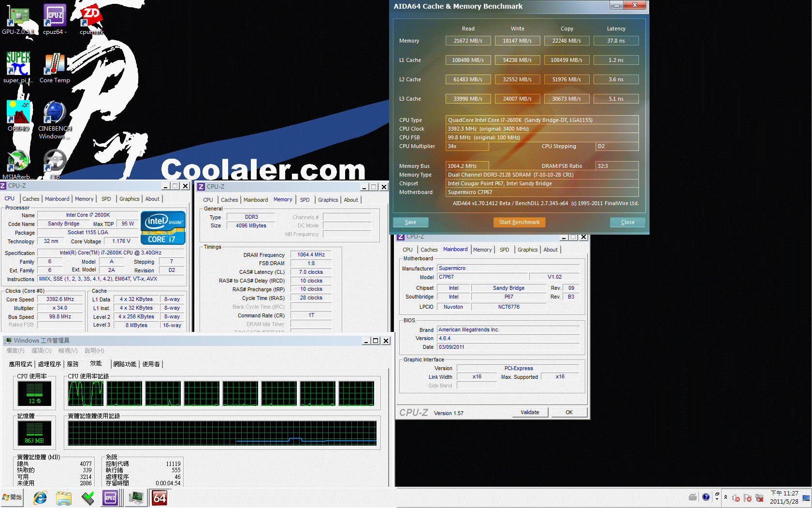Switch to Task Manager taskbar button

(136, 497)
